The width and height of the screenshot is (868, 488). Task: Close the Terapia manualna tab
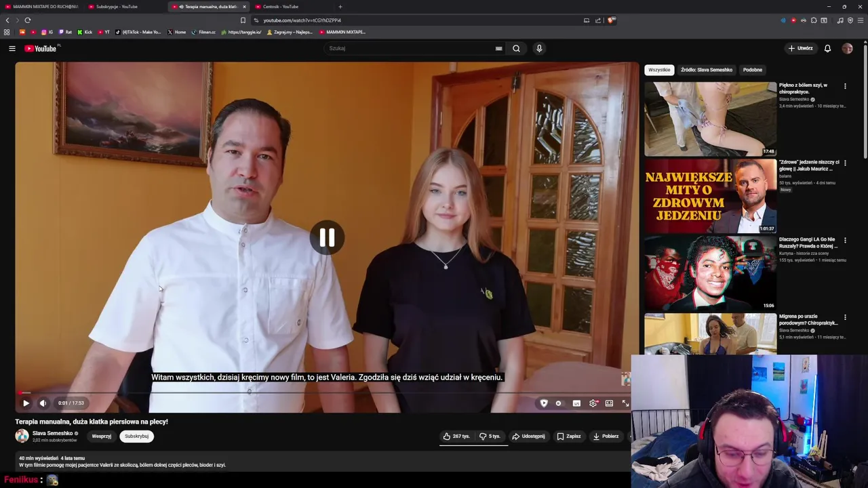[244, 7]
